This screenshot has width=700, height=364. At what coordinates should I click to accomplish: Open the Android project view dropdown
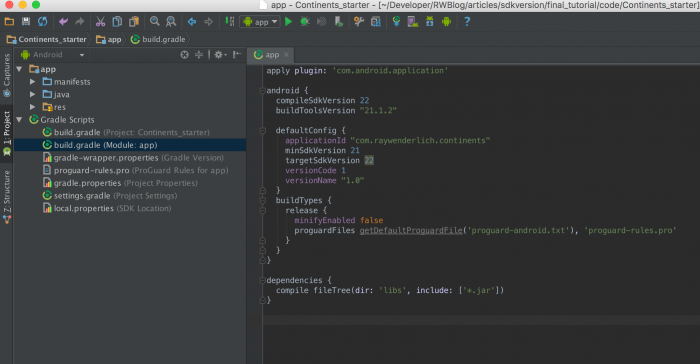(x=53, y=54)
